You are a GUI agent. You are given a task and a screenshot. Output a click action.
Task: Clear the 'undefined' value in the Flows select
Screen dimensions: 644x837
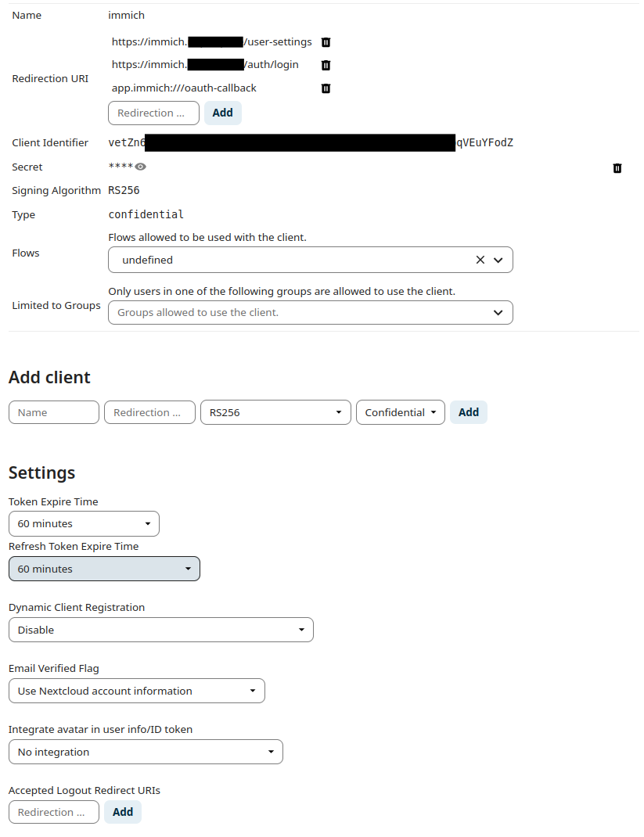[480, 259]
